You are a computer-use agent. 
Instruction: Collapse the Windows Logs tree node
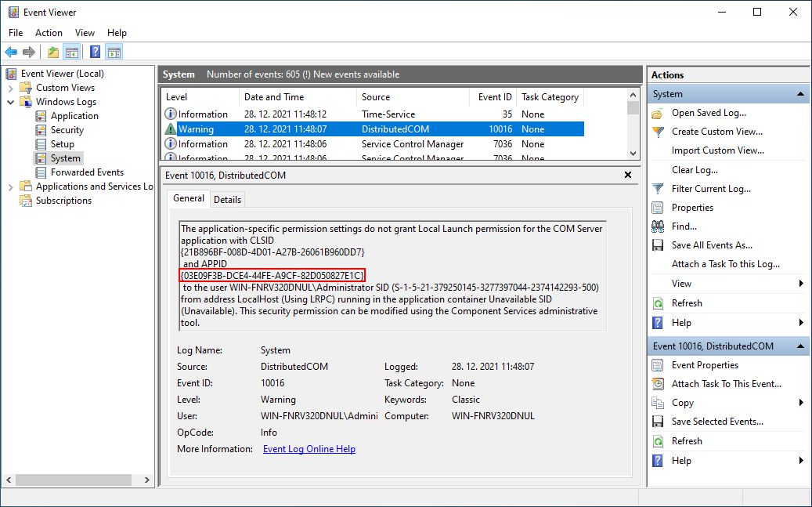tap(10, 102)
